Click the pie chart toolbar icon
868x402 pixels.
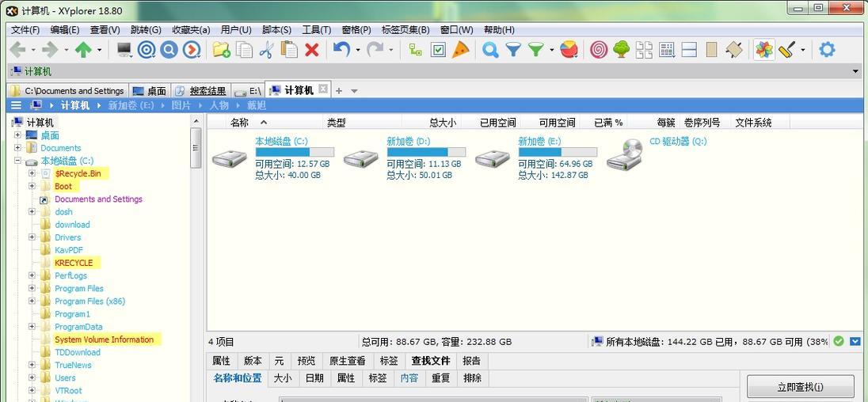pos(569,50)
